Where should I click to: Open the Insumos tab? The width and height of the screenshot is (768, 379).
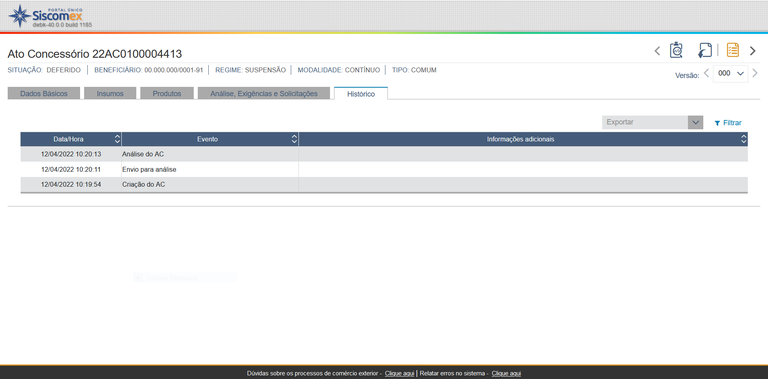pos(110,94)
